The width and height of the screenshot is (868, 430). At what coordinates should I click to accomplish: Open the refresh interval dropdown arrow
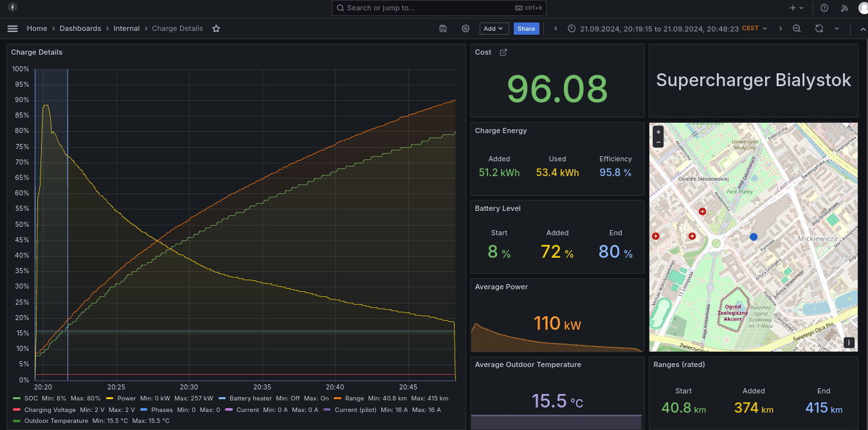coord(836,28)
